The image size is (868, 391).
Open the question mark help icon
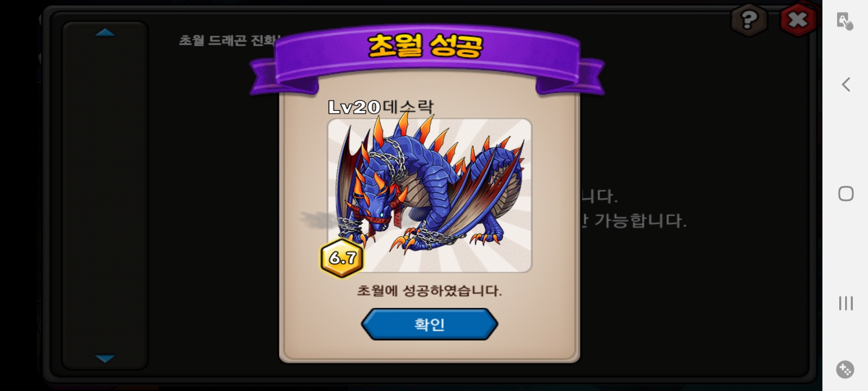tap(749, 21)
